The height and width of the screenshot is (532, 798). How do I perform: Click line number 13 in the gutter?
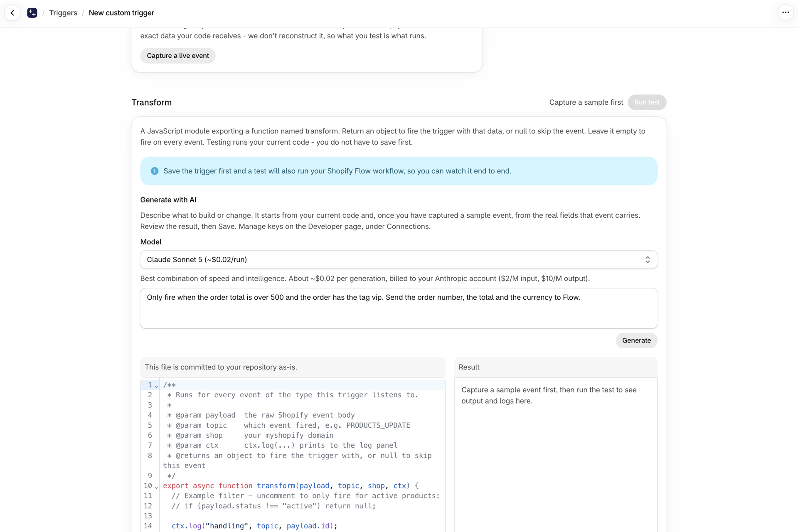click(148, 516)
